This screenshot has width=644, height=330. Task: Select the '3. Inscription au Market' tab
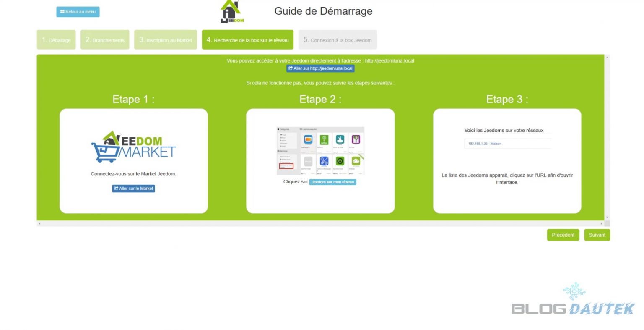pyautogui.click(x=165, y=39)
